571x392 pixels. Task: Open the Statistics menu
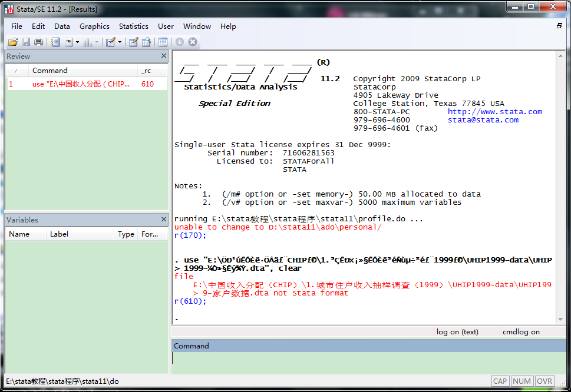(x=133, y=26)
